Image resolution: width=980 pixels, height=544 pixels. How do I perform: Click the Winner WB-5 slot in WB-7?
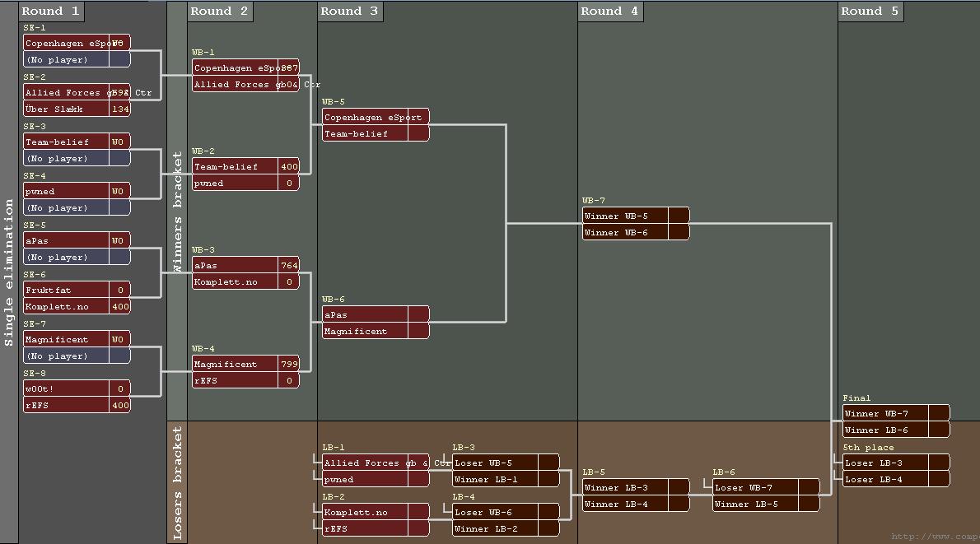636,216
